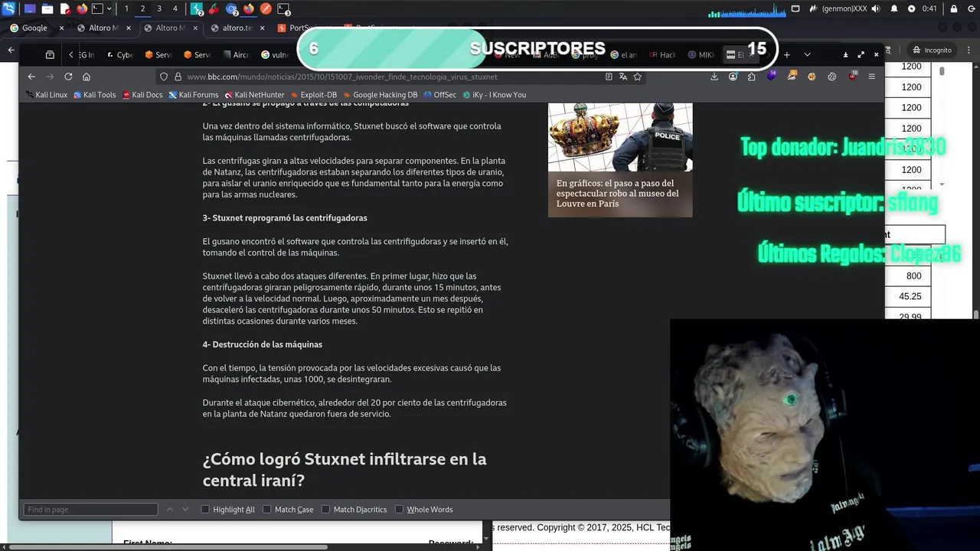
Task: Open the terminal emulator launcher
Action: (97, 9)
